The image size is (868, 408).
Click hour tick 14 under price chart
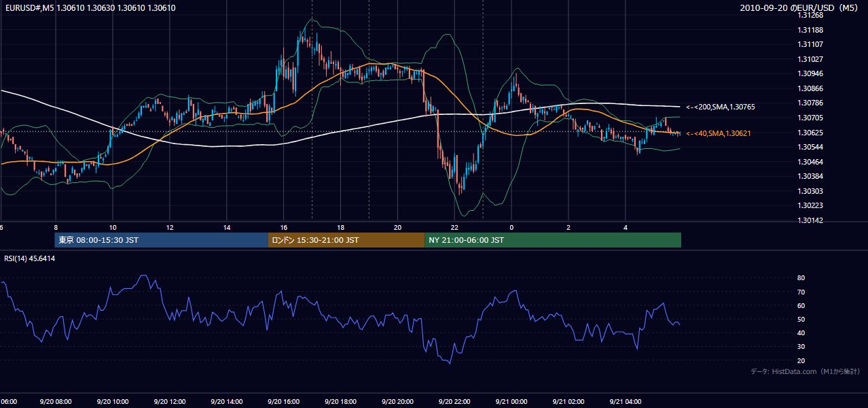[x=227, y=228]
